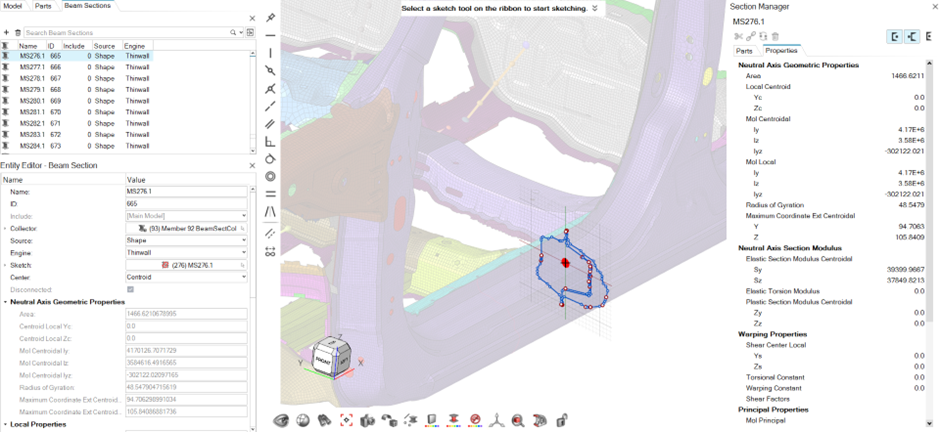The width and height of the screenshot is (940, 432).
Task: Select the symmetric constraint tool
Action: pos(270,212)
